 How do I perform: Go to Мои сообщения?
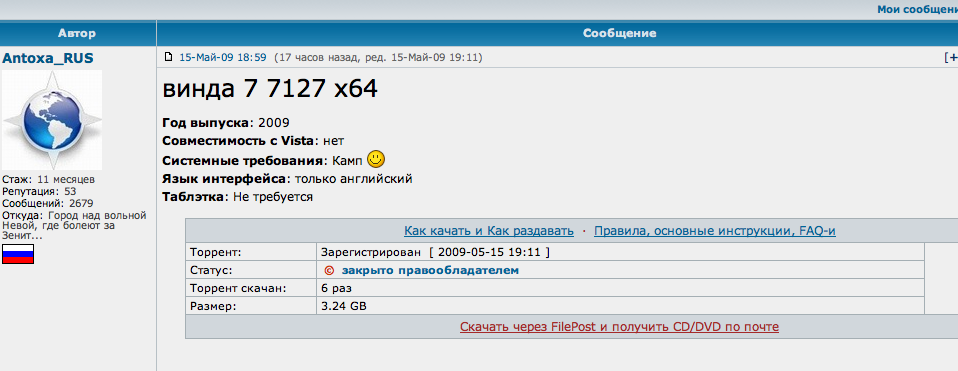point(917,9)
